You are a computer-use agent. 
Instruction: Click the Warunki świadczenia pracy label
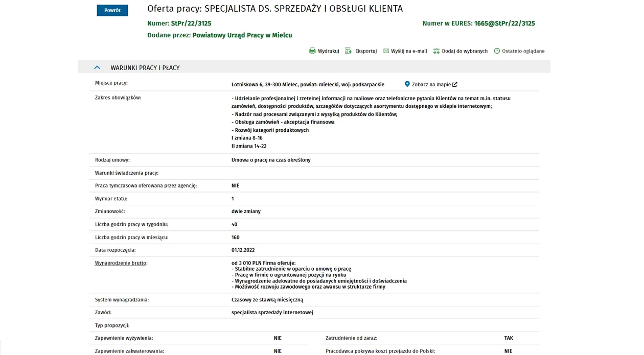[127, 173]
